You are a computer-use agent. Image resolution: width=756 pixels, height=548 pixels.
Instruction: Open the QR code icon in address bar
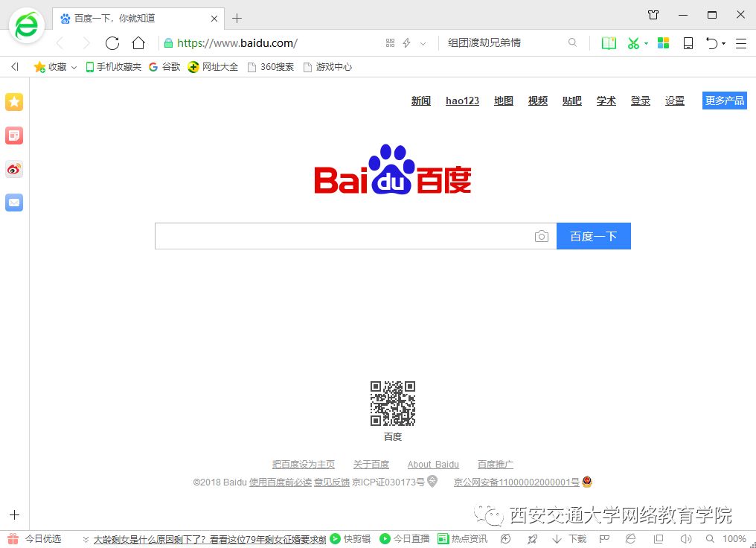pos(391,43)
